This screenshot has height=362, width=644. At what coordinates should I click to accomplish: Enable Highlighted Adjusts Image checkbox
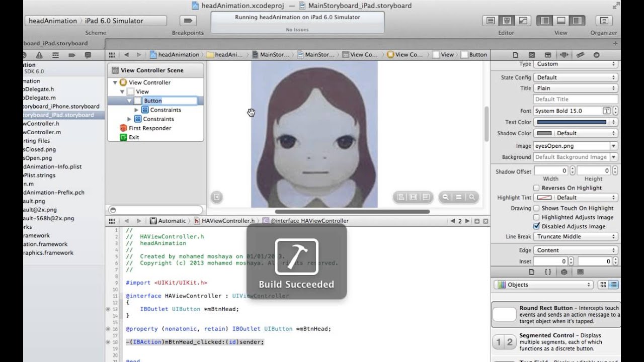(x=537, y=217)
